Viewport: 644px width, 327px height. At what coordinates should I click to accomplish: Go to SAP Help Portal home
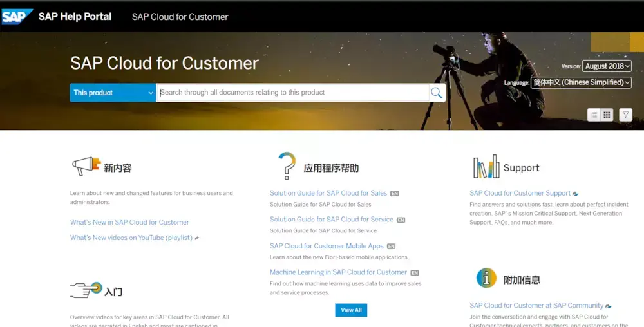click(75, 17)
